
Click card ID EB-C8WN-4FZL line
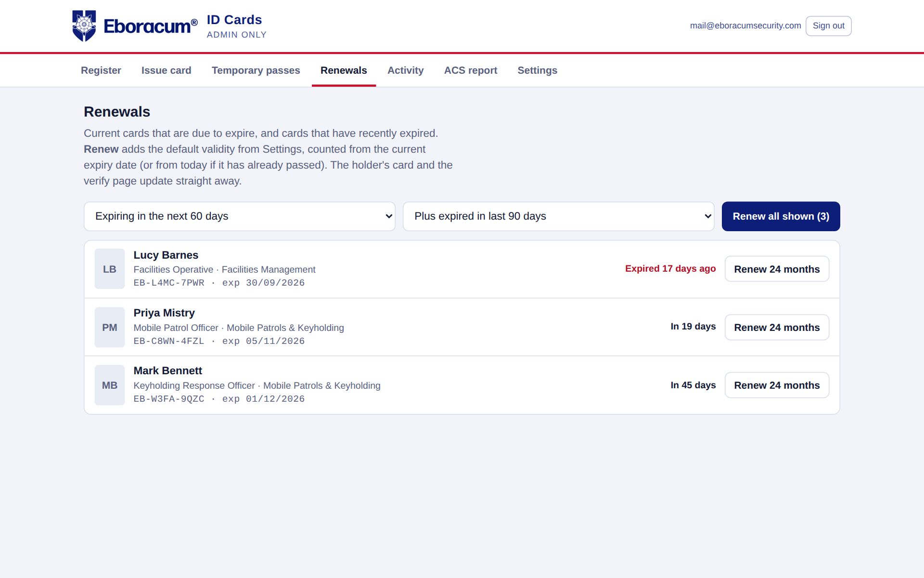(x=219, y=341)
